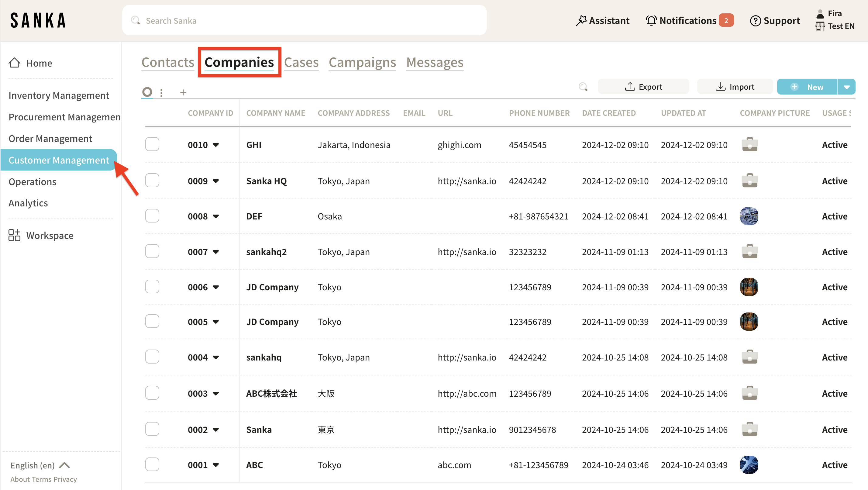Expand the dropdown next to ID 0008
The image size is (868, 490).
(216, 216)
